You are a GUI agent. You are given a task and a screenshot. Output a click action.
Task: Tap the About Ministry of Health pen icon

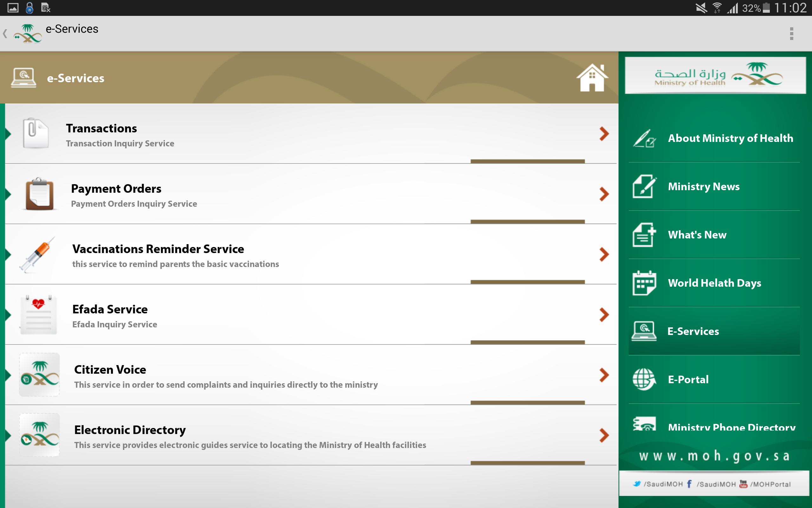[644, 138]
